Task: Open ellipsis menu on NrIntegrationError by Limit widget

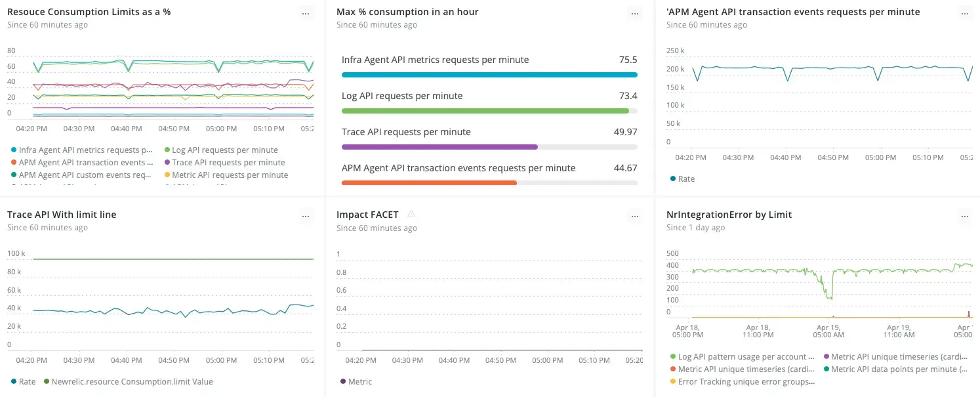Action: [964, 216]
